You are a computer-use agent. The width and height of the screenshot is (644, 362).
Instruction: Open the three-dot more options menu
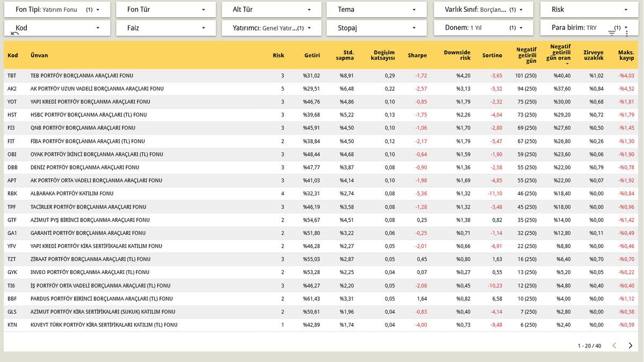point(627,33)
